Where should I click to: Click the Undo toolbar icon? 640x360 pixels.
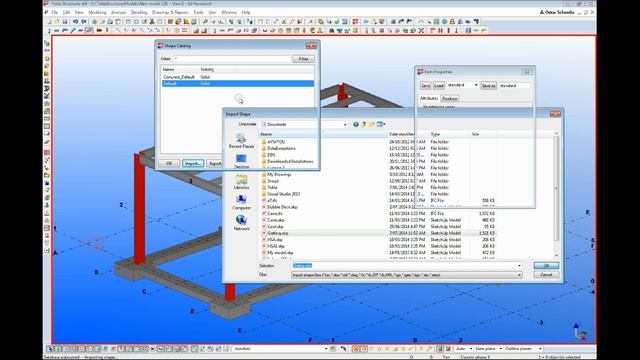(x=75, y=21)
